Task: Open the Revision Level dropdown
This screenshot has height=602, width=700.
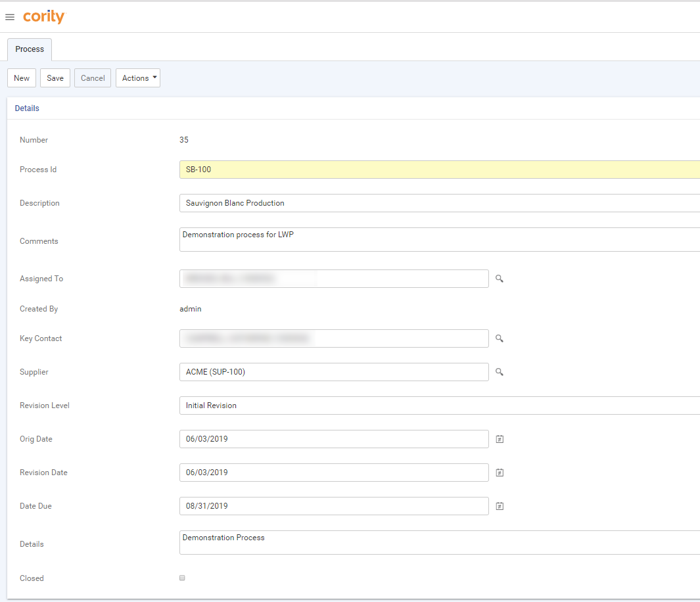Action: pyautogui.click(x=439, y=405)
